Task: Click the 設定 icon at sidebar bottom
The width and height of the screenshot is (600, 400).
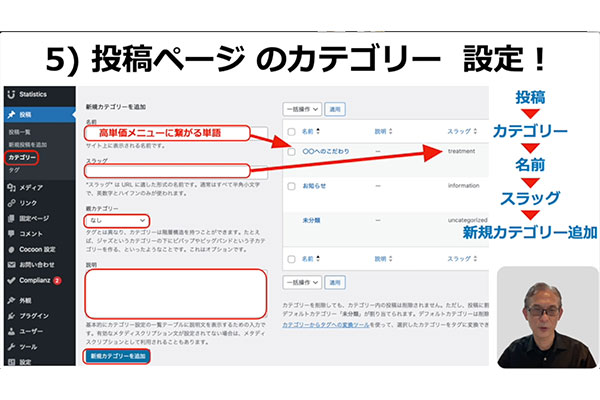Action: point(11,362)
